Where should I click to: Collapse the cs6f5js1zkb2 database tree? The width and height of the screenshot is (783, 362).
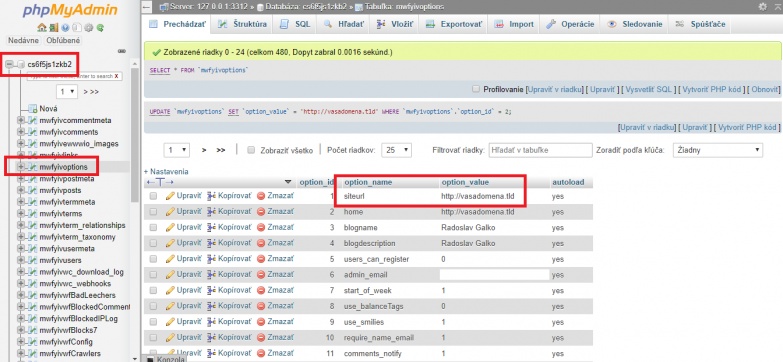[x=9, y=64]
